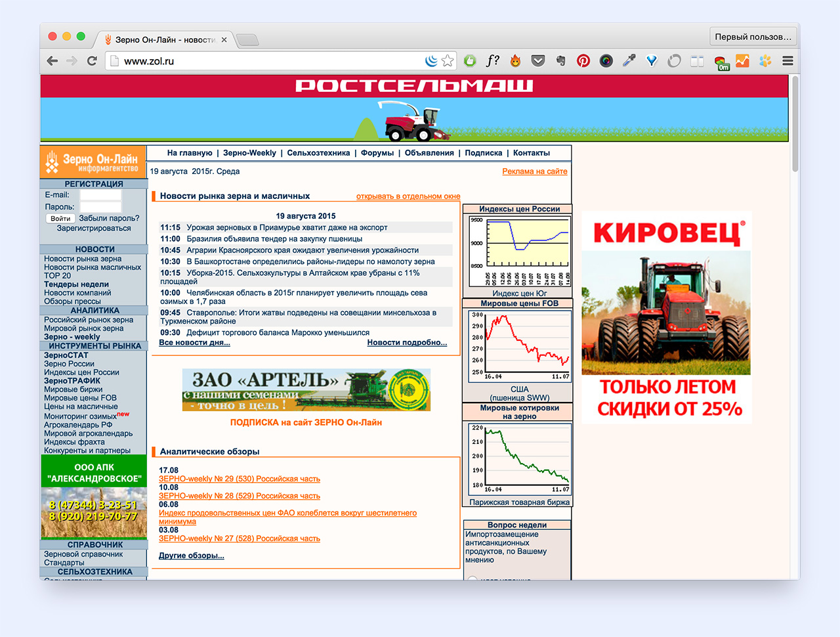Screen dimensions: 840x637
Task: Reload the page with the refresh icon
Action: pos(92,61)
